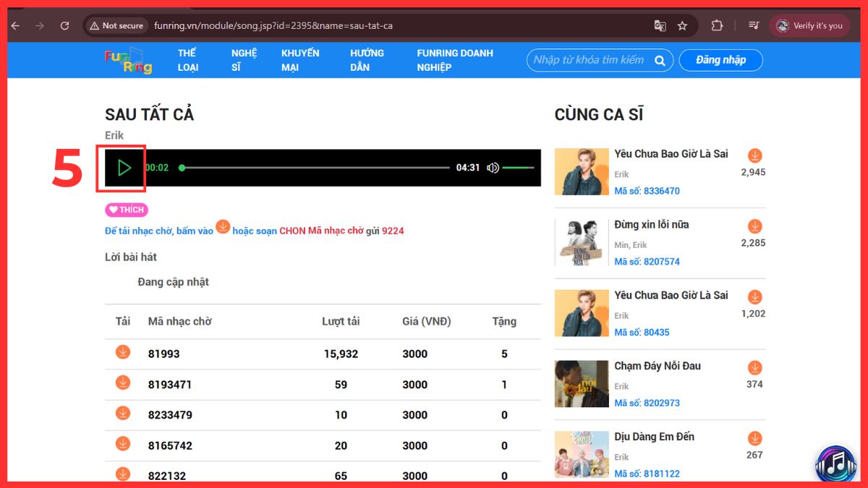Download Yêu Chưa Bao Giờ Là Sai 2,945
Screen dimensions: 868x488
click(x=754, y=156)
